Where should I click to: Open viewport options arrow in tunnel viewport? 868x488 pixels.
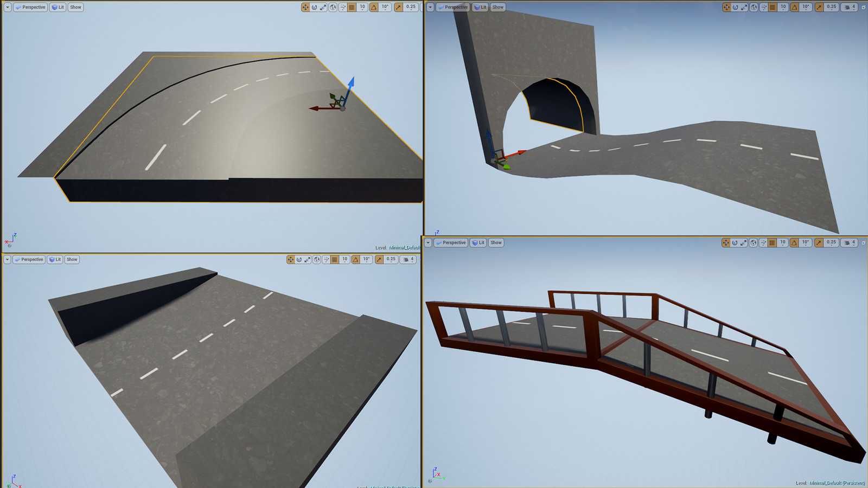pos(430,7)
